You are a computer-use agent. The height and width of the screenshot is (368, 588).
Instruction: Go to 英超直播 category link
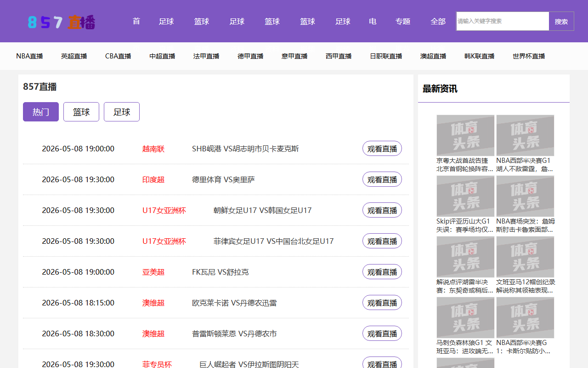coord(74,56)
